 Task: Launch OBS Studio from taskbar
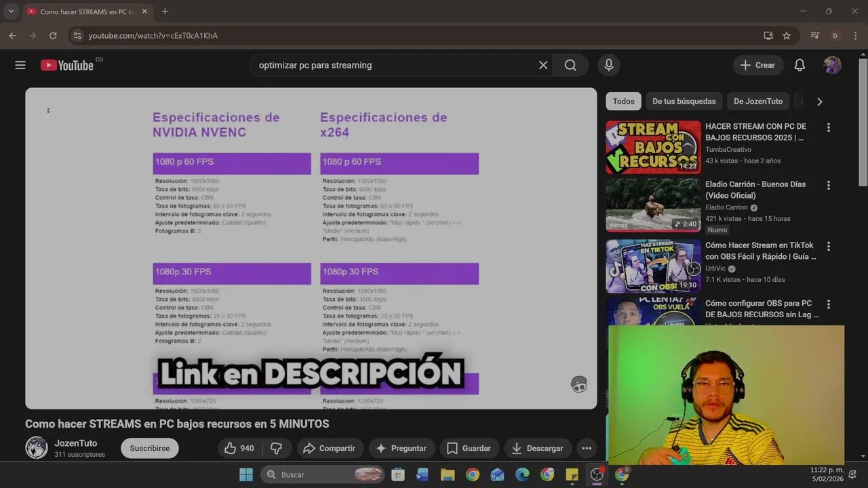point(597,474)
